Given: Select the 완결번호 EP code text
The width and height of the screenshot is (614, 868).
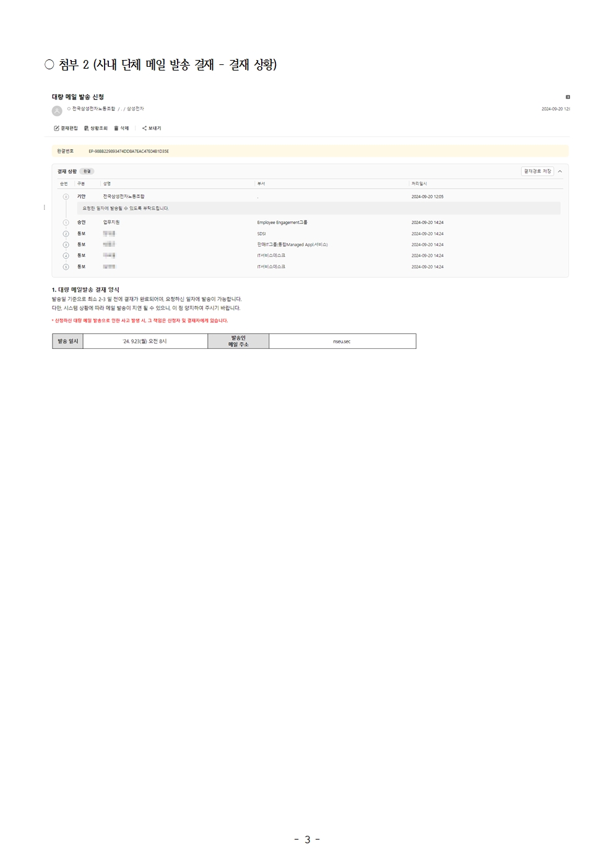Looking at the screenshot, I should [x=128, y=151].
